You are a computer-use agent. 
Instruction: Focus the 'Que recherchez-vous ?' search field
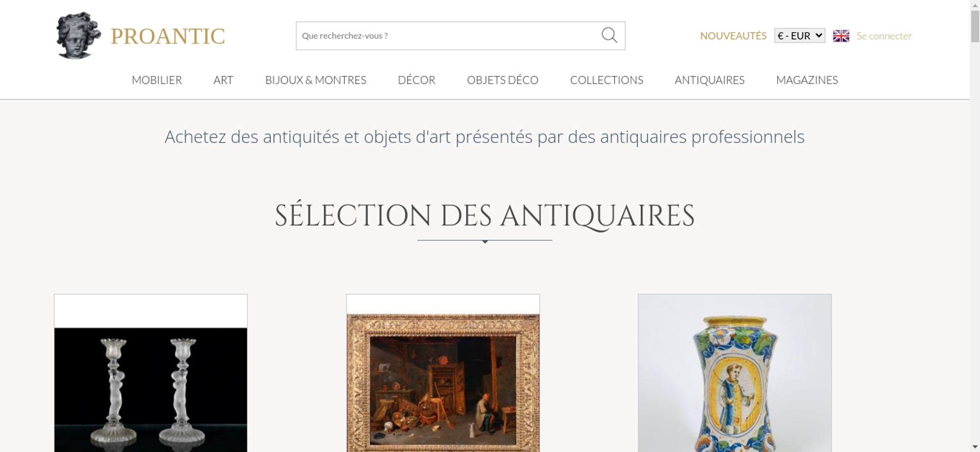(x=448, y=36)
